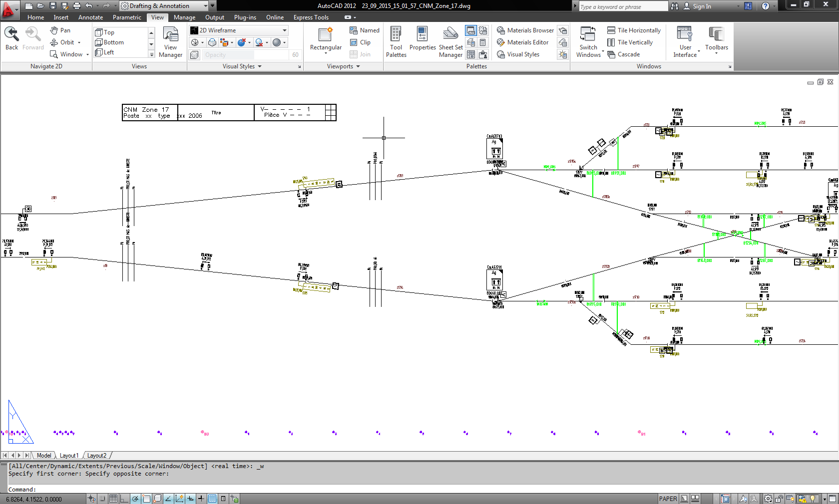Click the Workspace Switching gear in status bar
Viewport: 839px width, 504px height.
coord(768,499)
